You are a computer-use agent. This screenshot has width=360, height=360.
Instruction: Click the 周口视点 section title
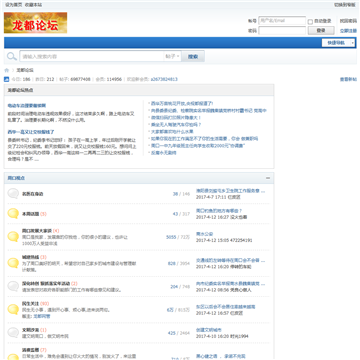pyautogui.click(x=16, y=178)
